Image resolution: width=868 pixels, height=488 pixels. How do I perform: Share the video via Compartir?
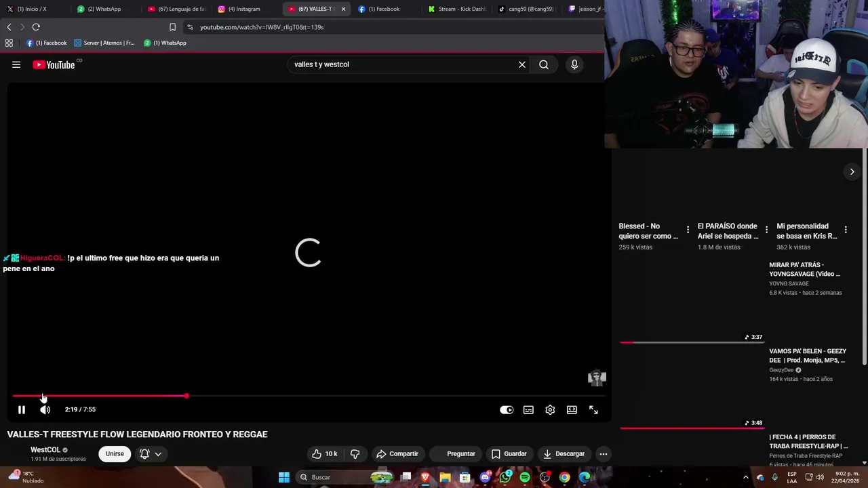(x=397, y=453)
